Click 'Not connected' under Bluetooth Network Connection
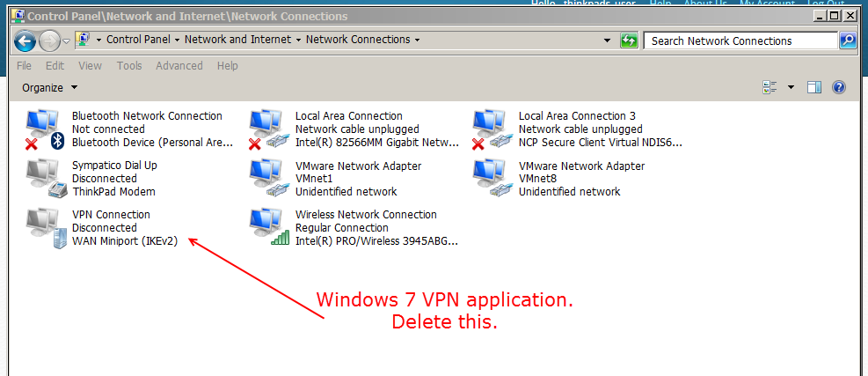Screen dimensions: 868x376 pos(108,129)
